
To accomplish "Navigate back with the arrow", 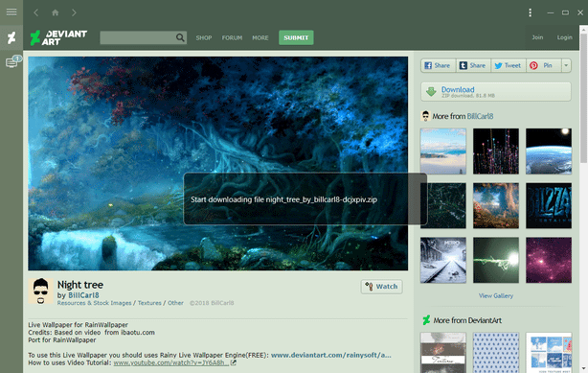I will 36,12.
